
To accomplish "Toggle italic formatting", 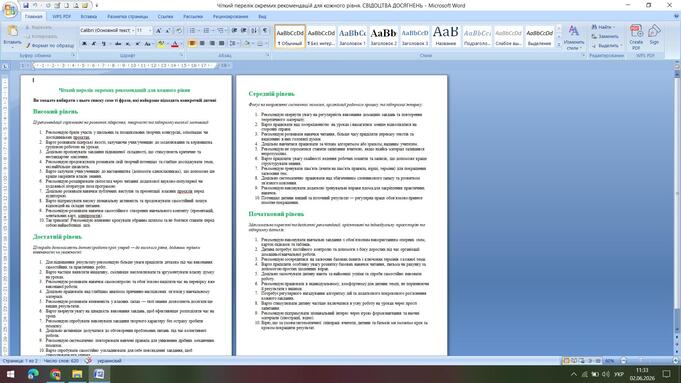I will point(93,43).
